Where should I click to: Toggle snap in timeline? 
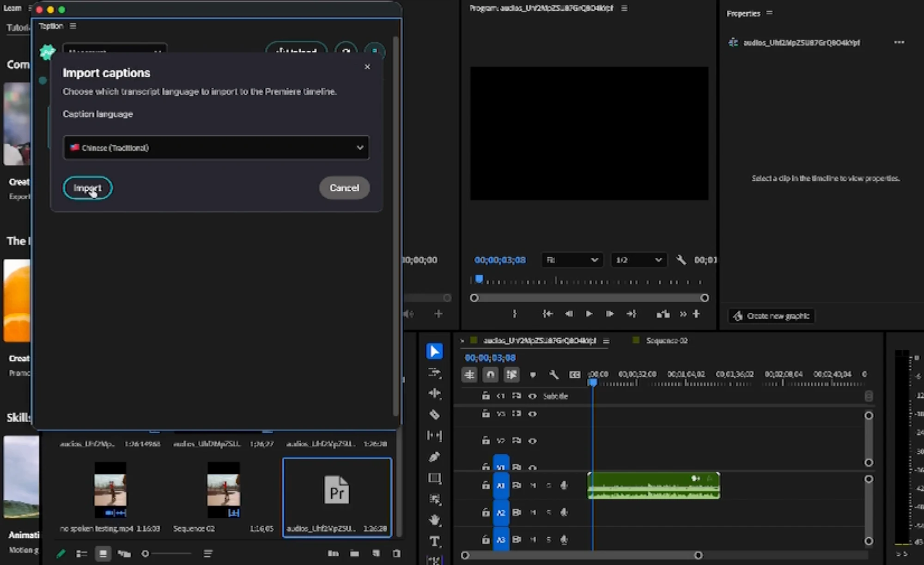click(490, 375)
